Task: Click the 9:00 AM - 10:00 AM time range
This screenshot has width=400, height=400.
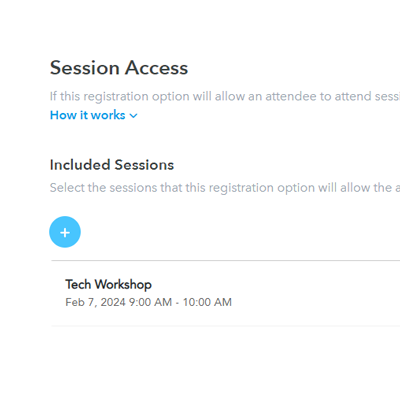Action: click(x=180, y=302)
